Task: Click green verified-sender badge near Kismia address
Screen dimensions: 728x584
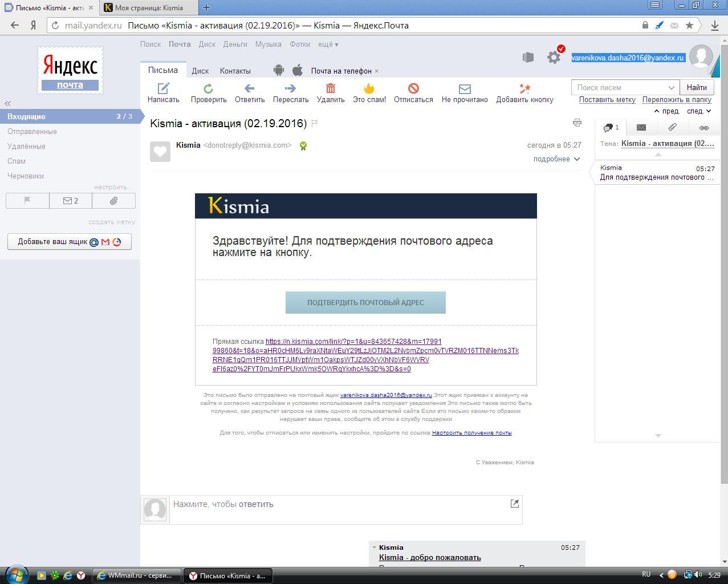Action: 303,146
